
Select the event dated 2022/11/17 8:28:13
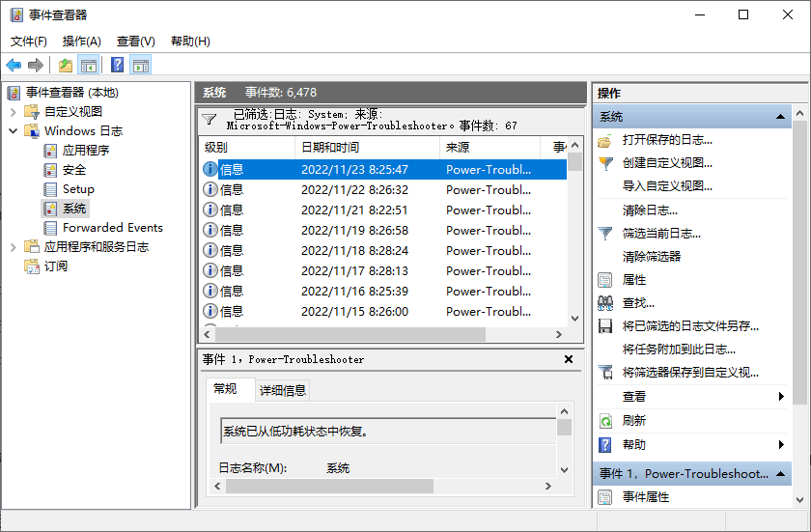(x=383, y=271)
